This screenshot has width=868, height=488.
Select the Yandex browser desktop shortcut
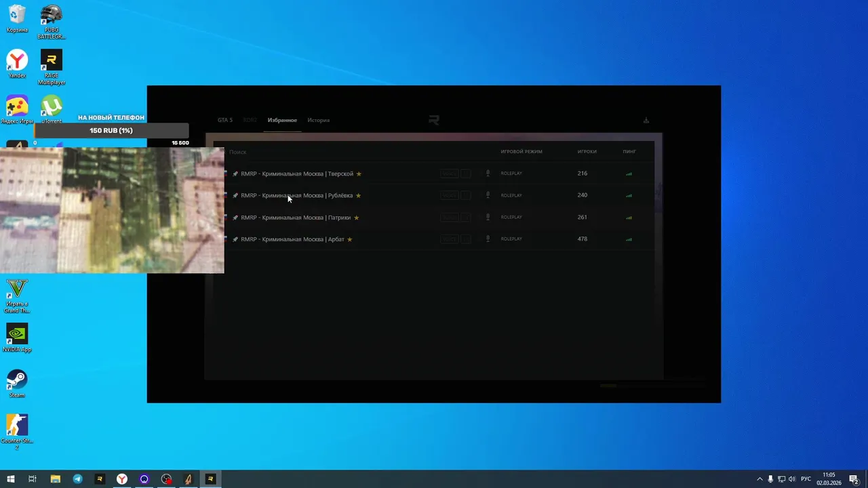pyautogui.click(x=17, y=64)
